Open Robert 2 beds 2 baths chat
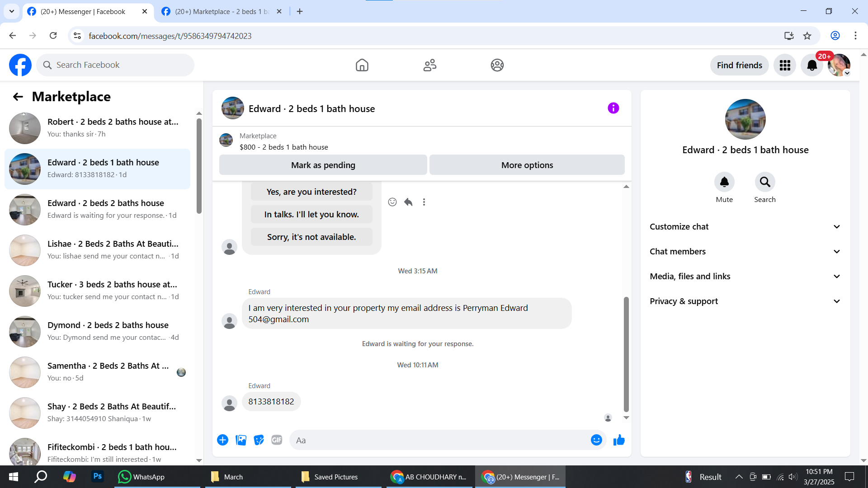This screenshot has width=868, height=488. [97, 128]
